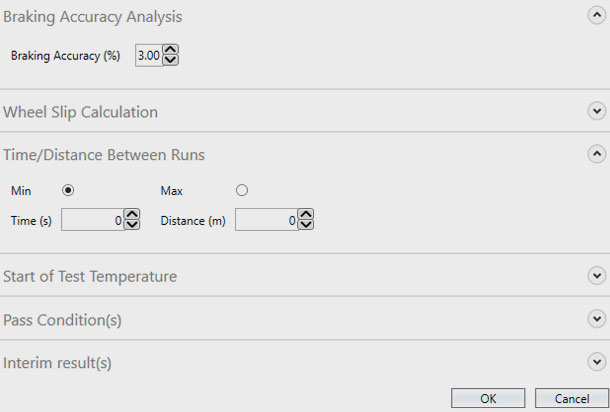The image size is (610, 412).
Task: Expand the Start of Test Temperature section
Action: (597, 275)
